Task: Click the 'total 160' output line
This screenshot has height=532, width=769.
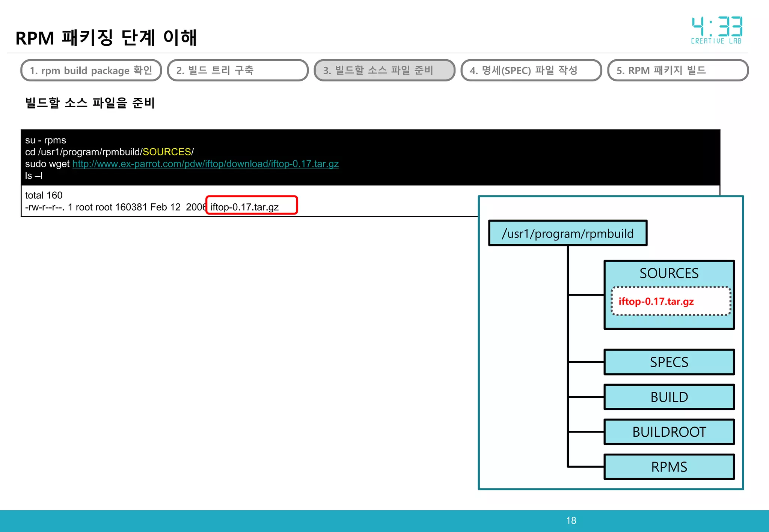Action: click(x=44, y=195)
